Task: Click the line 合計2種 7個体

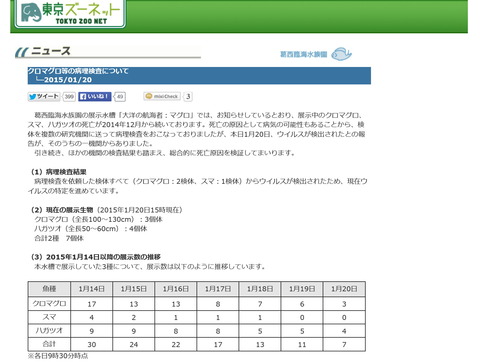Action: pos(59,238)
